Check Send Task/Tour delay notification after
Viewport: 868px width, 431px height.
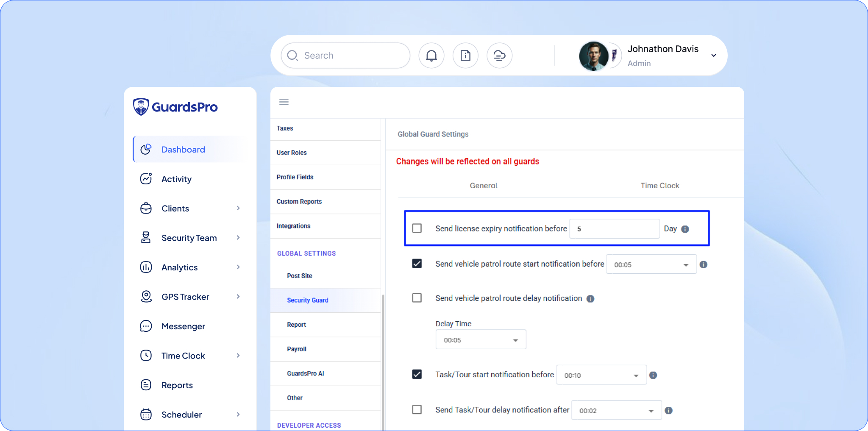tap(417, 409)
